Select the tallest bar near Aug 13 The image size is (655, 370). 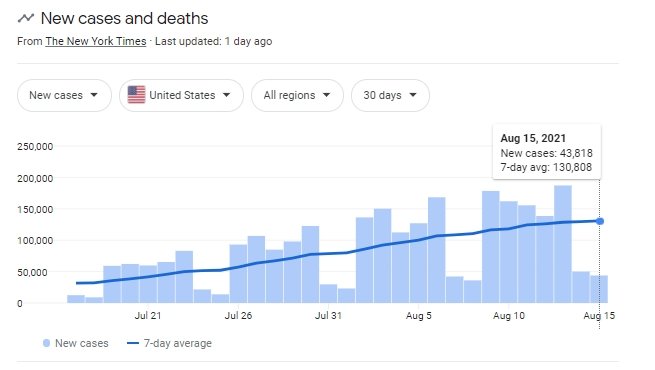point(563,244)
